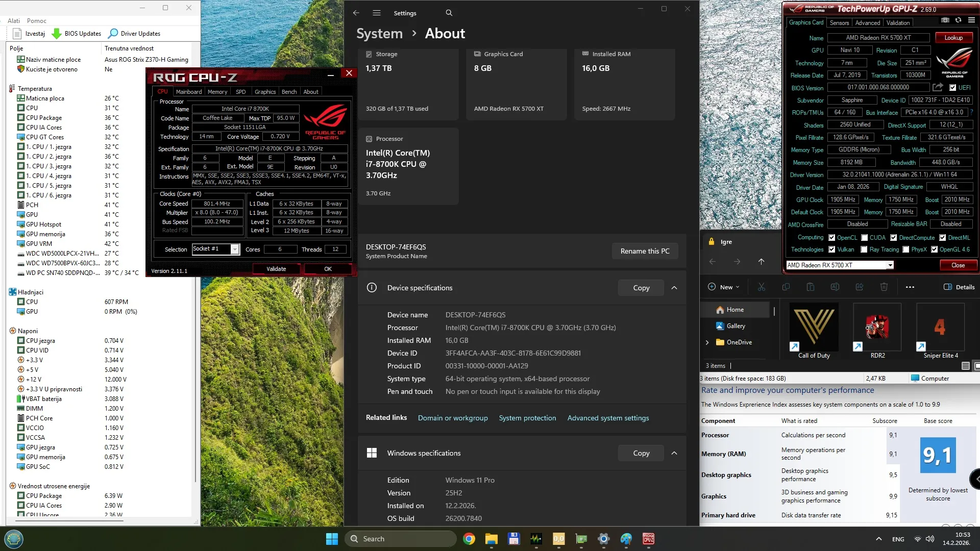
Task: Open the Mainboard tab in CPU-Z
Action: pos(189,92)
